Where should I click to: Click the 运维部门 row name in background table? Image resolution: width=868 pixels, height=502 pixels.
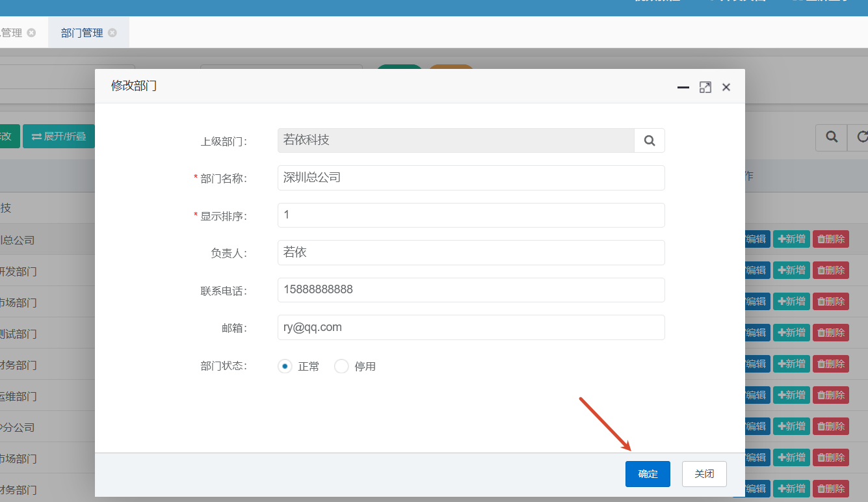(x=18, y=396)
